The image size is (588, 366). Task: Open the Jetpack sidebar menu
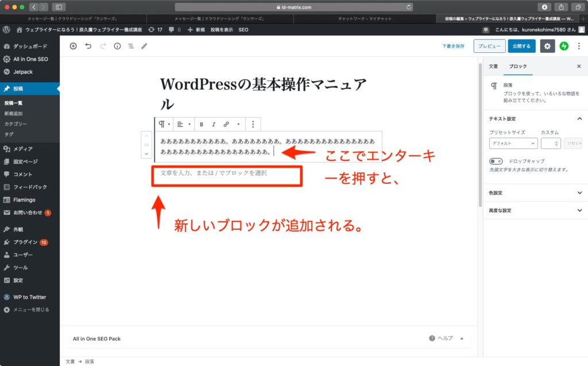pyautogui.click(x=30, y=72)
